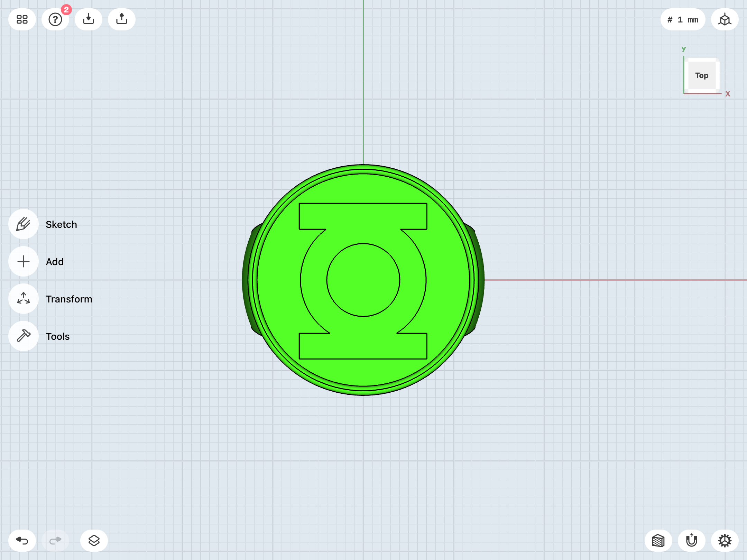This screenshot has height=560, width=747.
Task: Toggle the snap magnet icon
Action: point(692,541)
